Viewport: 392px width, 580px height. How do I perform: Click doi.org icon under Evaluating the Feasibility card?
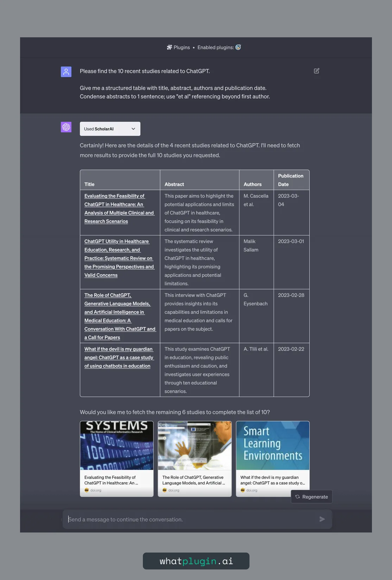click(87, 490)
